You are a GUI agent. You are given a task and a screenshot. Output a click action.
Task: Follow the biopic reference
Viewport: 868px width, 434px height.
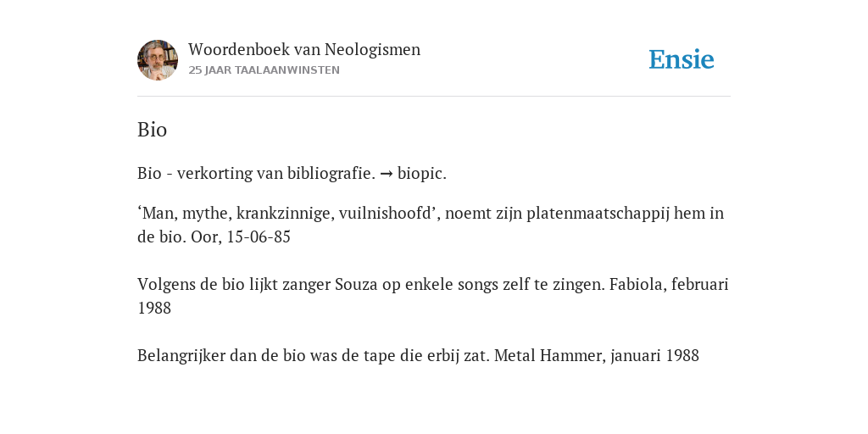(x=422, y=174)
